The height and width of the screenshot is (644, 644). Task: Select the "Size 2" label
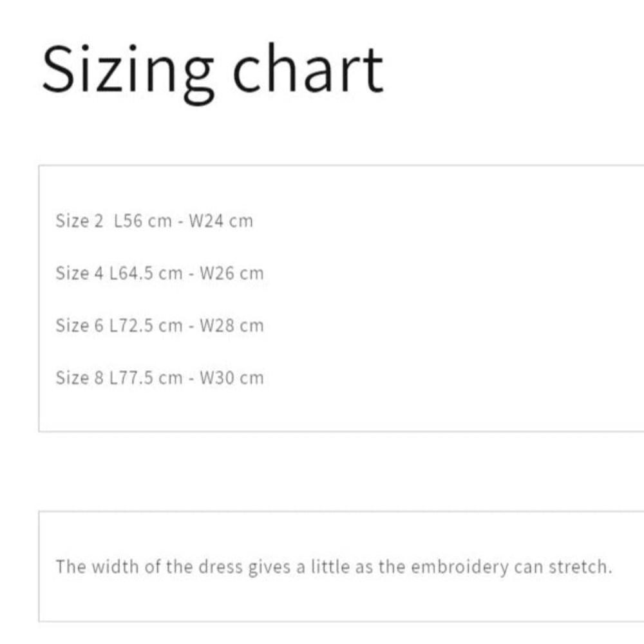click(x=79, y=222)
